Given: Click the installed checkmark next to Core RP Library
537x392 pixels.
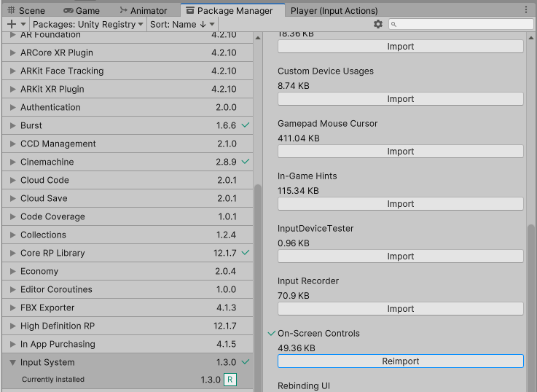Looking at the screenshot, I should [246, 253].
